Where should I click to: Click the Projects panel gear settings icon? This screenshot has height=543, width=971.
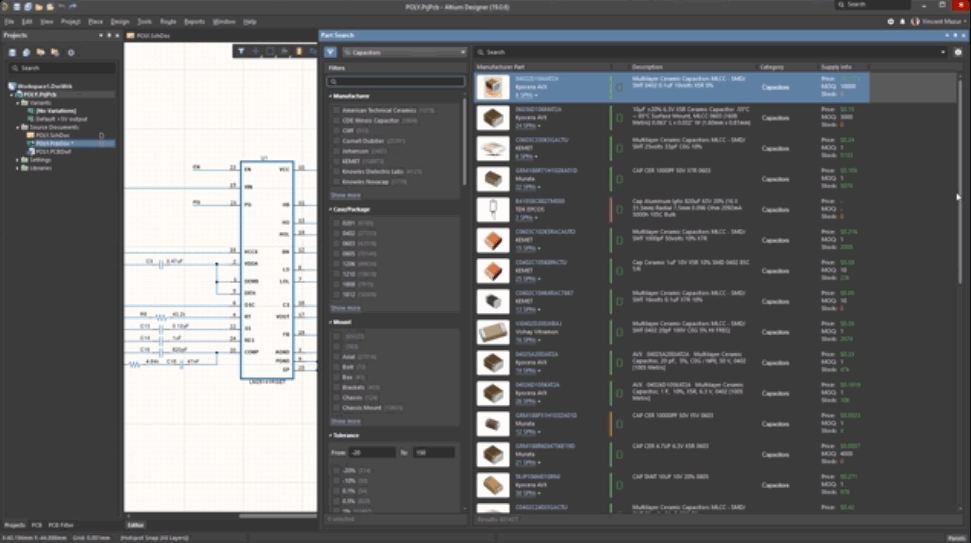71,52
